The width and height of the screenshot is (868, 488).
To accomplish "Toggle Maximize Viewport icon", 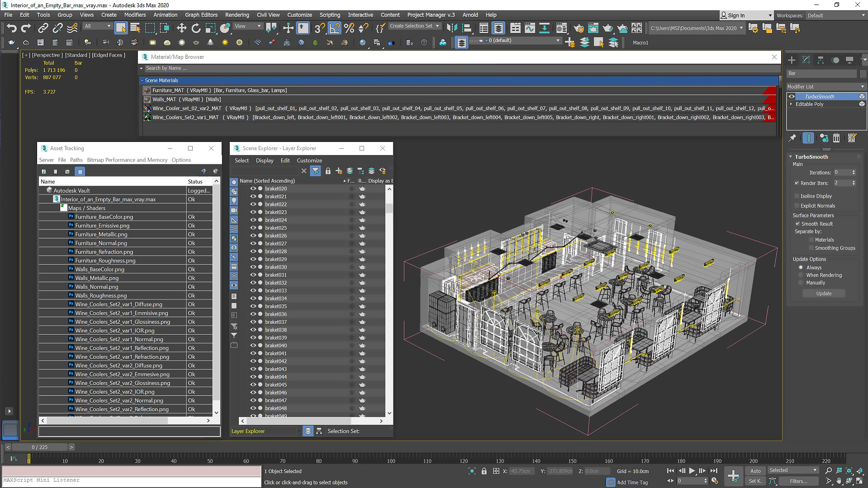I will point(859,482).
